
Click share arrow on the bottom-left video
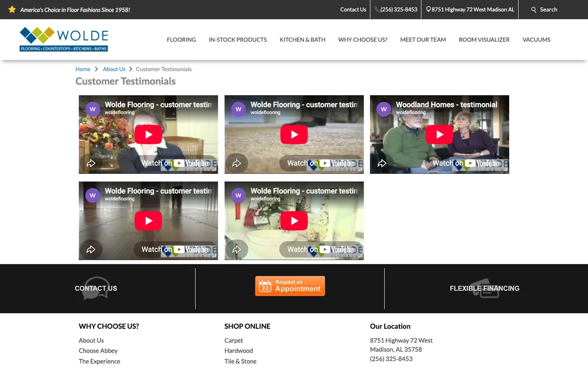pyautogui.click(x=91, y=249)
